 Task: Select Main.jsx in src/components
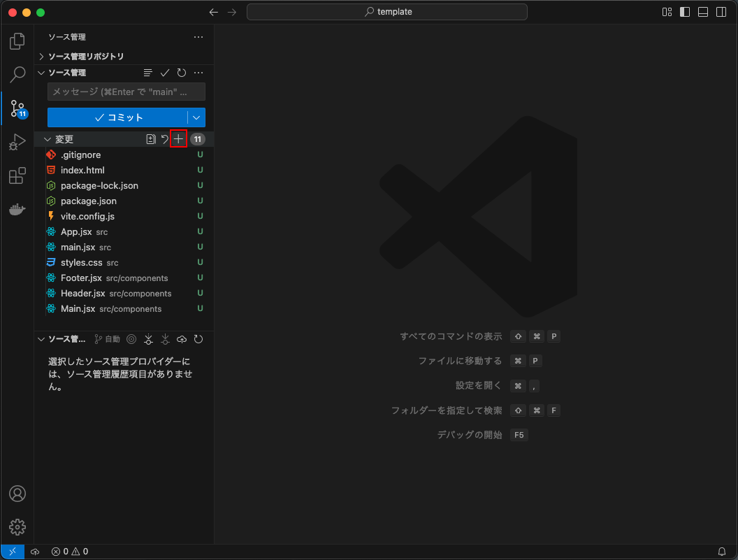coord(124,308)
